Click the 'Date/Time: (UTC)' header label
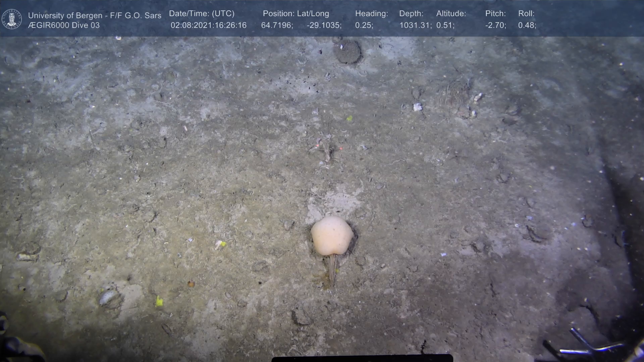Screen dimensions: 644x362 tap(202, 14)
